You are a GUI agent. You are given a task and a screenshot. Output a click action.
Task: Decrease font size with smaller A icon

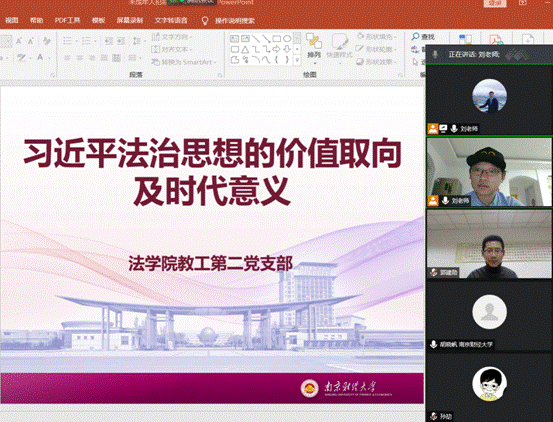coord(31,41)
